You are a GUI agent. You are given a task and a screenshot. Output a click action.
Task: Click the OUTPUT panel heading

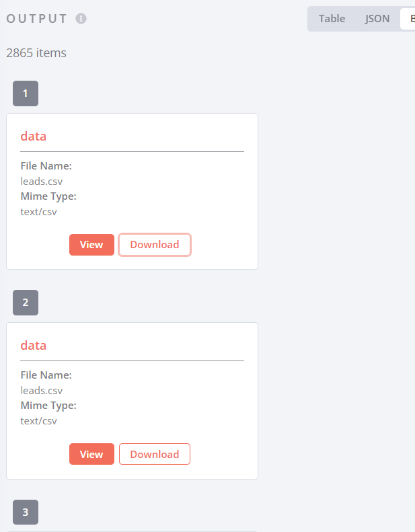[36, 19]
